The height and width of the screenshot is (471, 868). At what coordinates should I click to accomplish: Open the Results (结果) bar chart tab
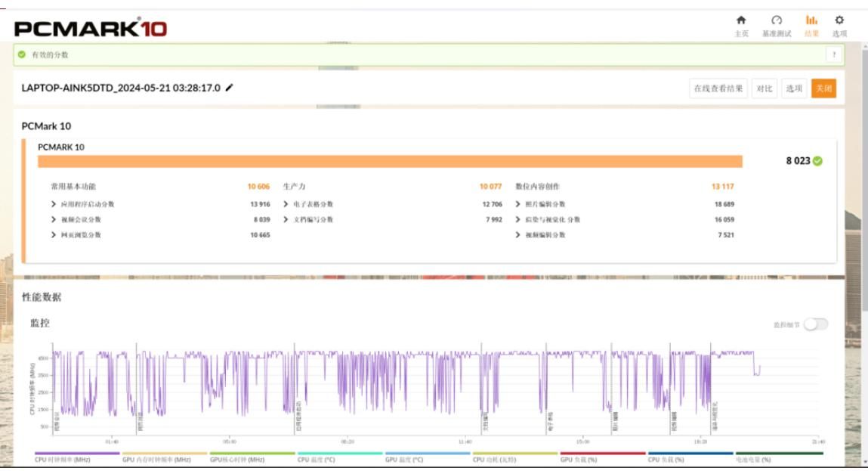click(x=811, y=26)
